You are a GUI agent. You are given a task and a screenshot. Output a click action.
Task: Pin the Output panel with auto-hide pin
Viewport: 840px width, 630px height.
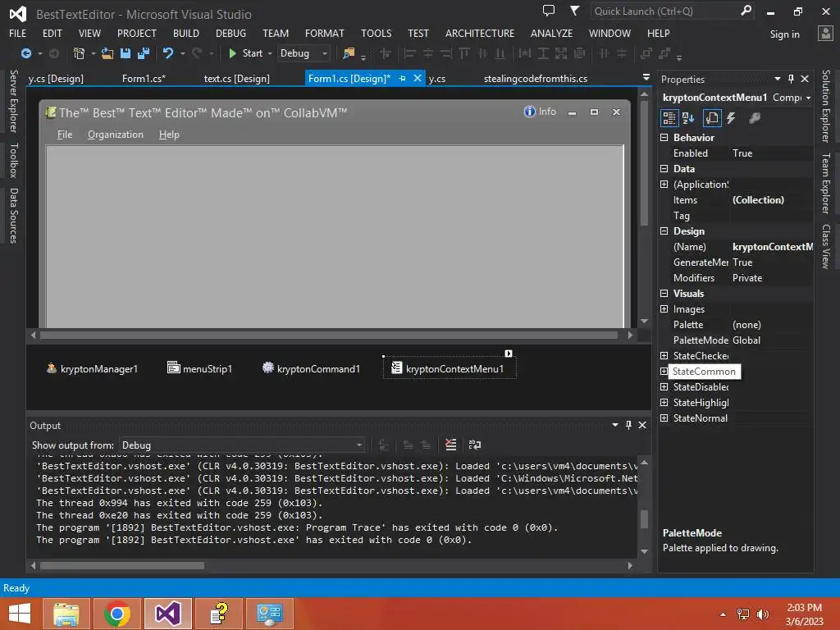(628, 425)
